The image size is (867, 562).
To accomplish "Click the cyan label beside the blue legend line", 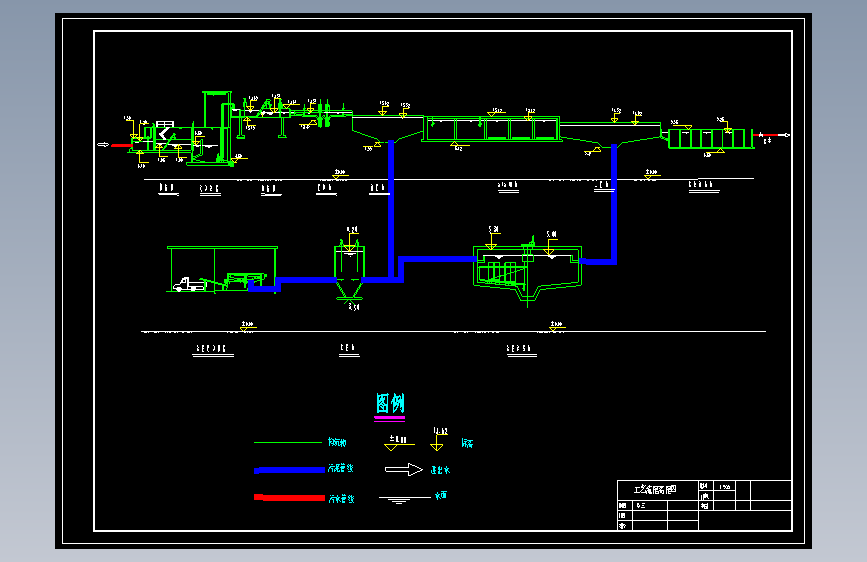I will [x=341, y=469].
